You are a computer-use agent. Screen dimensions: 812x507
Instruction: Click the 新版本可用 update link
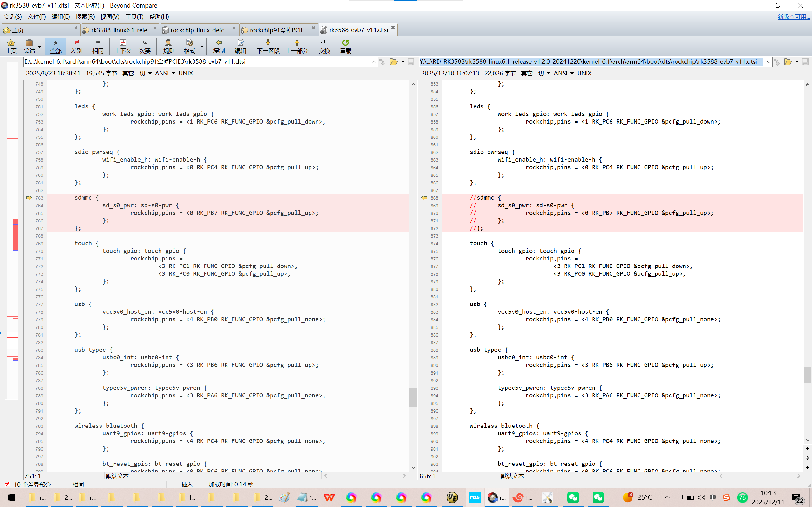pos(793,16)
